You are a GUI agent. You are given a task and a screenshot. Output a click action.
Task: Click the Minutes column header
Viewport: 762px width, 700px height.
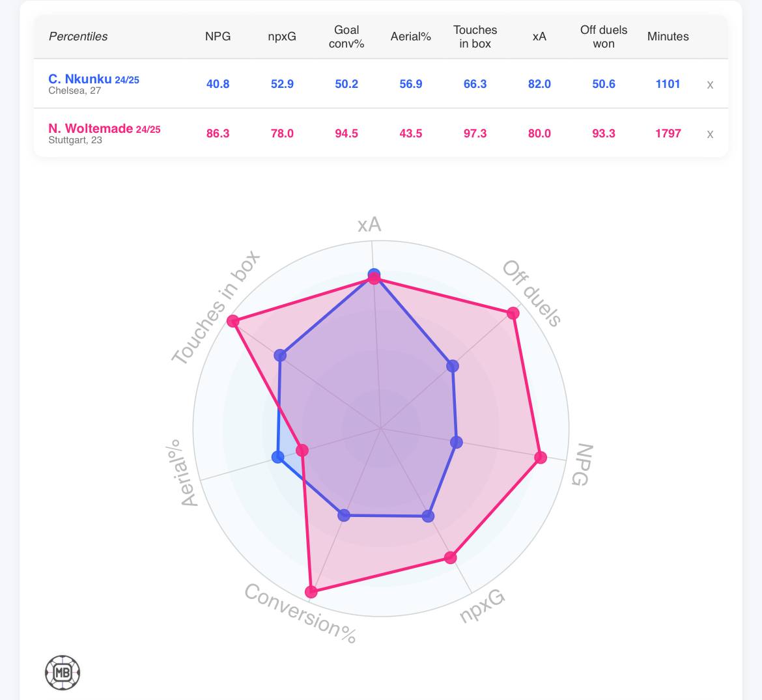click(668, 36)
